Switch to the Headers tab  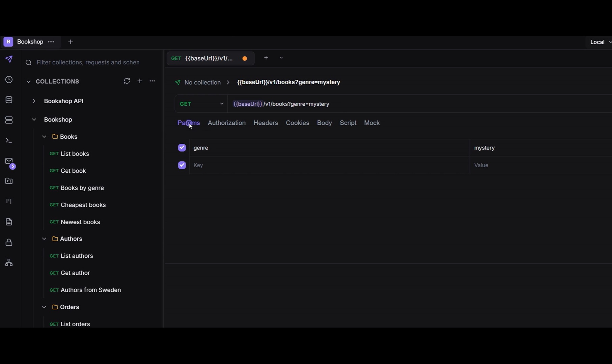pos(266,123)
